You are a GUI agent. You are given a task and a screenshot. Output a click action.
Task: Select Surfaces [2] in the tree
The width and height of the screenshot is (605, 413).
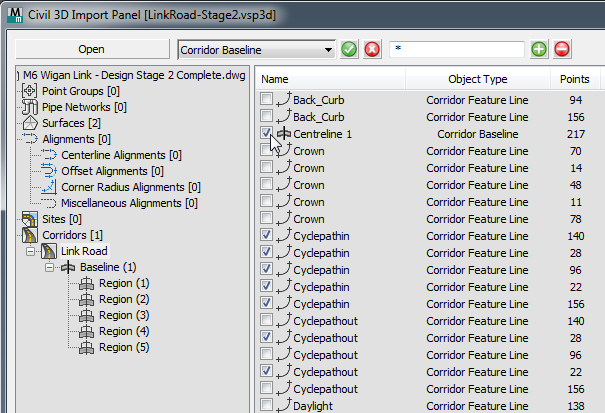point(71,123)
